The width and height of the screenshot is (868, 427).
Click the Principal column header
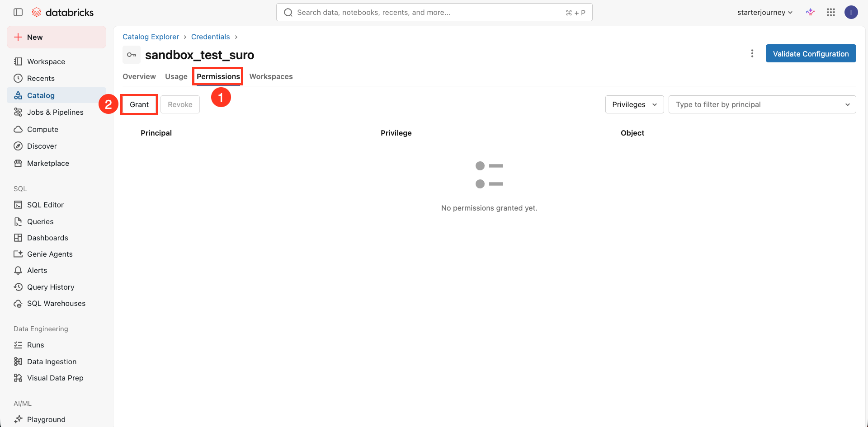156,133
